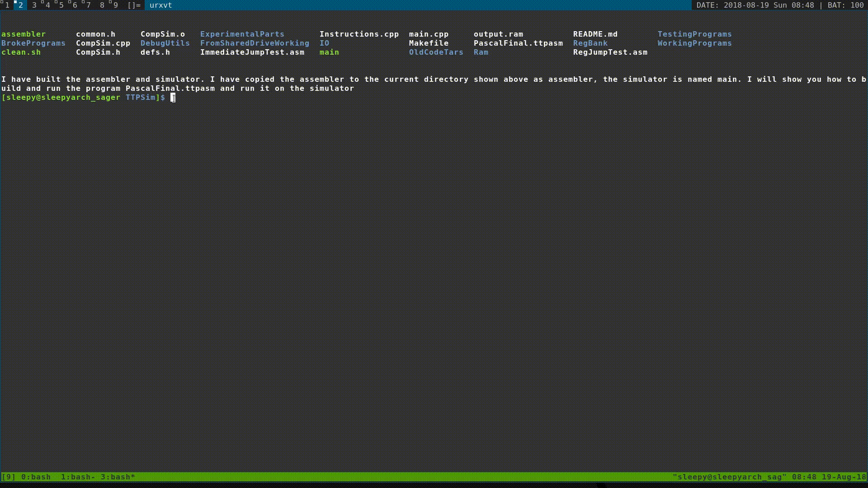Select workspace 3 in top bar

pos(34,5)
